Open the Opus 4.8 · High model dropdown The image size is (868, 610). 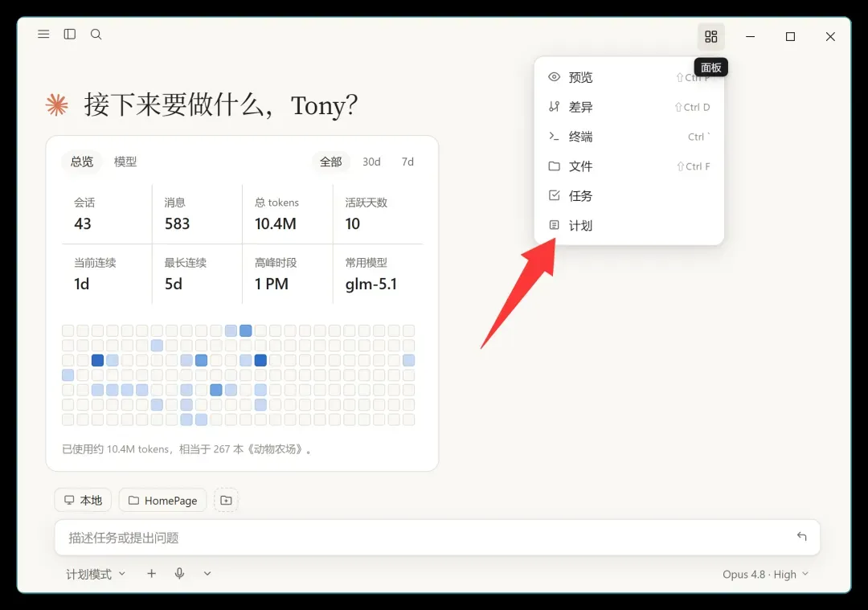tap(765, 574)
